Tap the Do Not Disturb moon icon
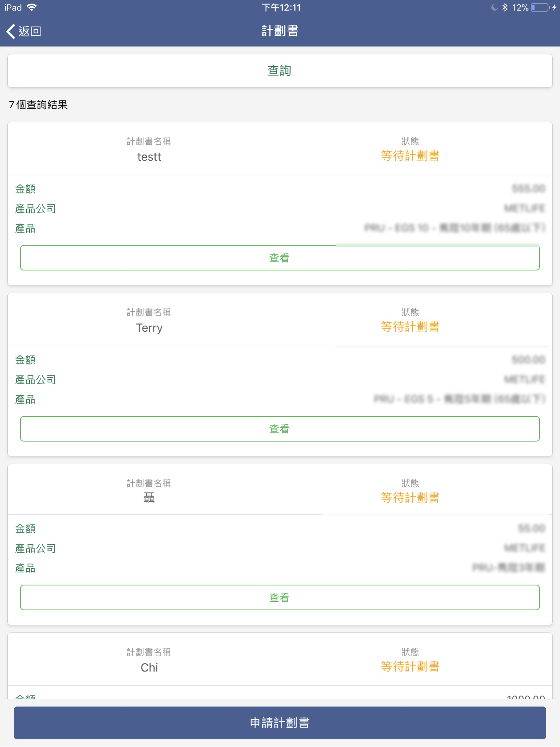 [494, 7]
